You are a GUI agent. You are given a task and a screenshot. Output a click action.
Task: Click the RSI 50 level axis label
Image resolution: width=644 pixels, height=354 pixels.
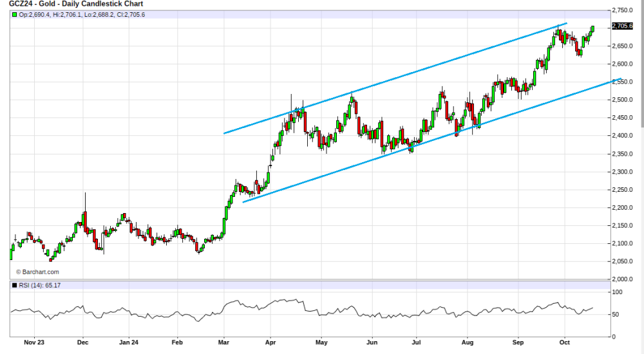click(x=616, y=315)
